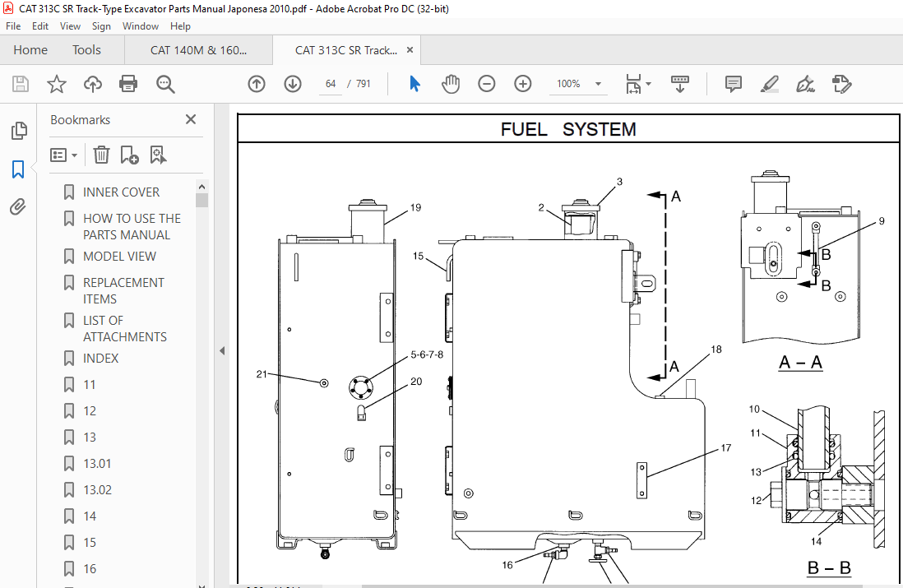
Task: Go to MODEL VIEW bookmark
Action: tap(120, 257)
